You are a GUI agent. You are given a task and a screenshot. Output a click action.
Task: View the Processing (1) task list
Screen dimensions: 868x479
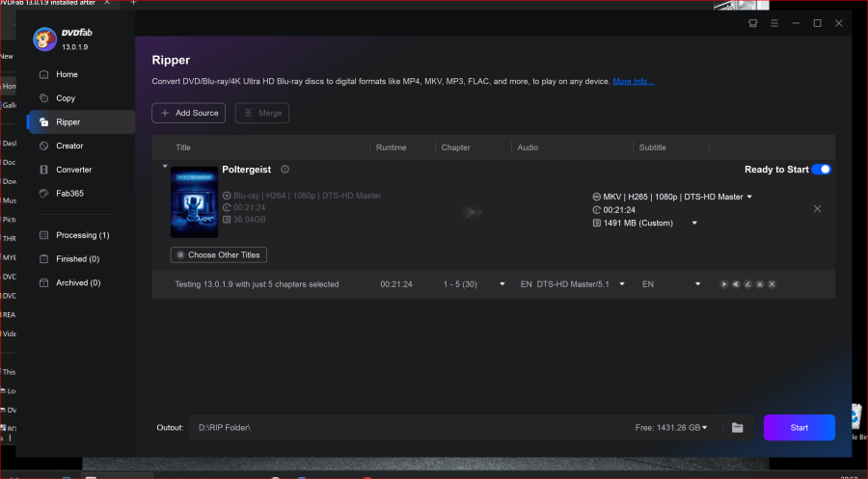tap(83, 235)
